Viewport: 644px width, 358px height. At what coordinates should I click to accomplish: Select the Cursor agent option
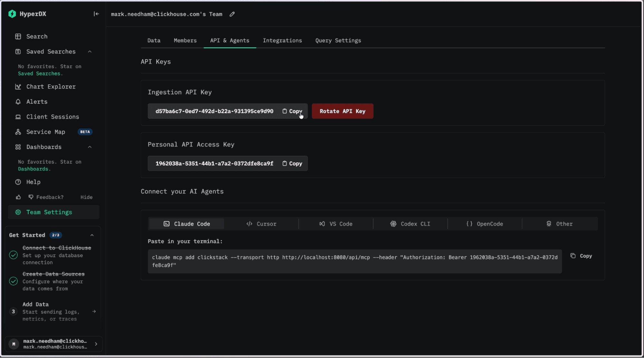[261, 224]
